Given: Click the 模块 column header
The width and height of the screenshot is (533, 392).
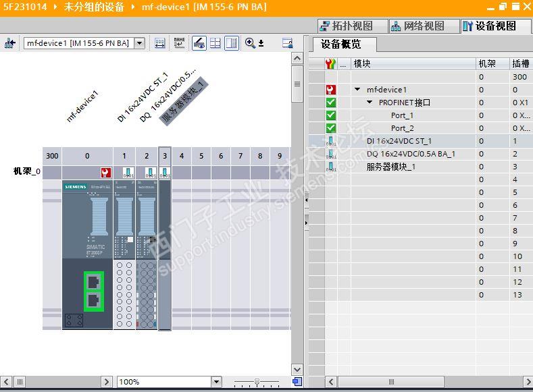Looking at the screenshot, I should (413, 63).
